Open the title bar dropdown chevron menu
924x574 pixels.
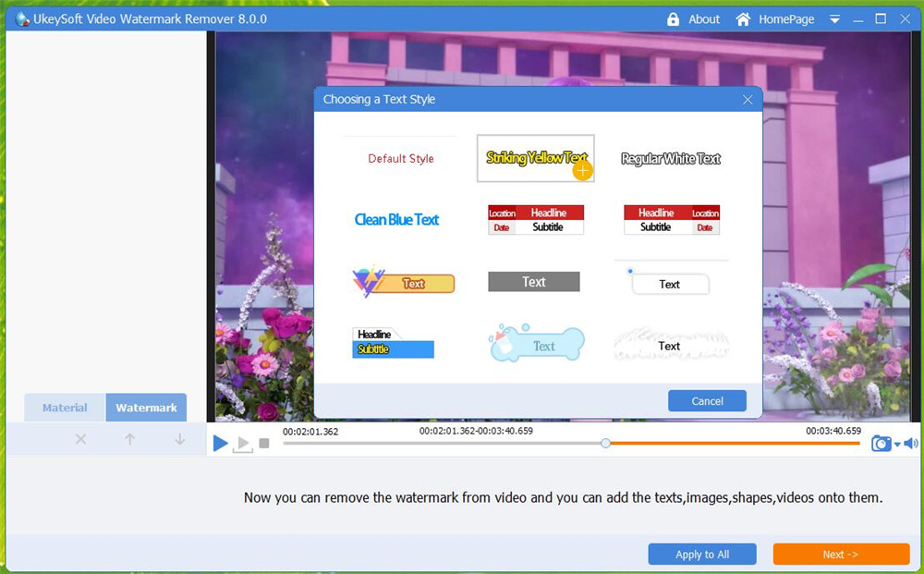[x=836, y=18]
